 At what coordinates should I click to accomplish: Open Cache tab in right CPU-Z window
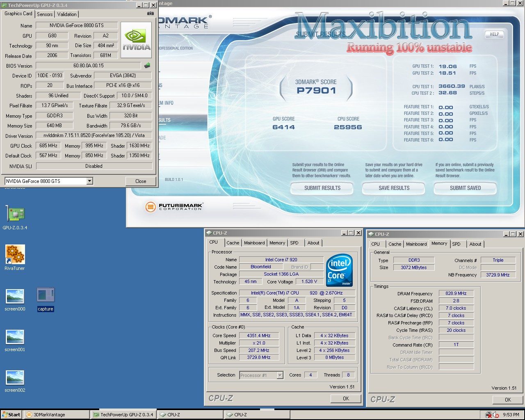pyautogui.click(x=395, y=244)
